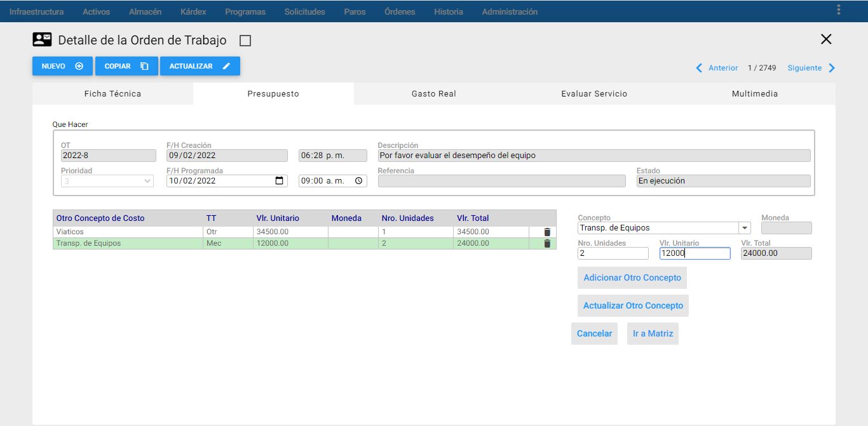Click the 12000.00 table cell
Viewport: 868px width, 426px height.
[290, 244]
